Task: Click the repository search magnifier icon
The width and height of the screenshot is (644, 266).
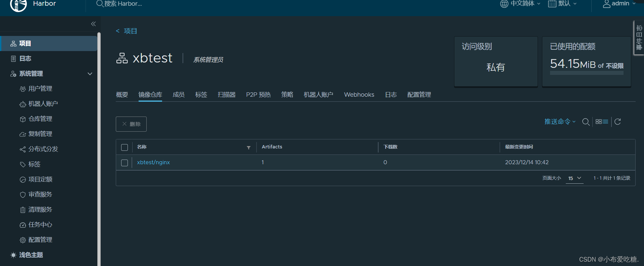Action: 586,122
